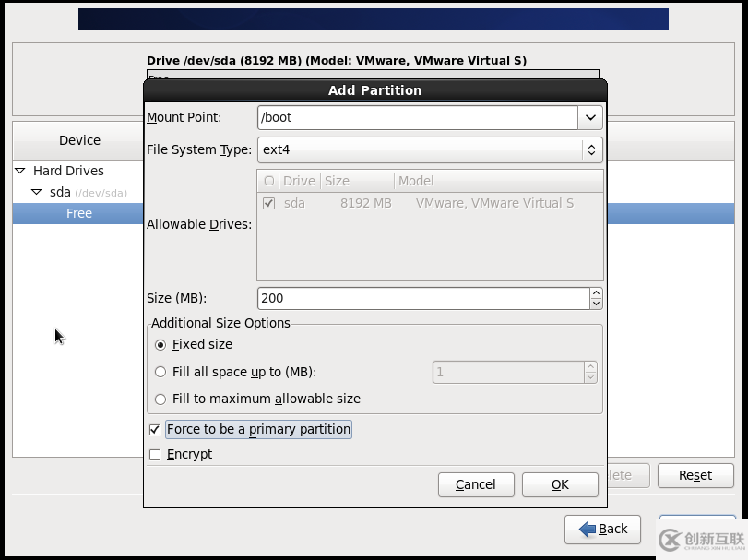Click the blue arrow icon on Back button

pyautogui.click(x=588, y=529)
